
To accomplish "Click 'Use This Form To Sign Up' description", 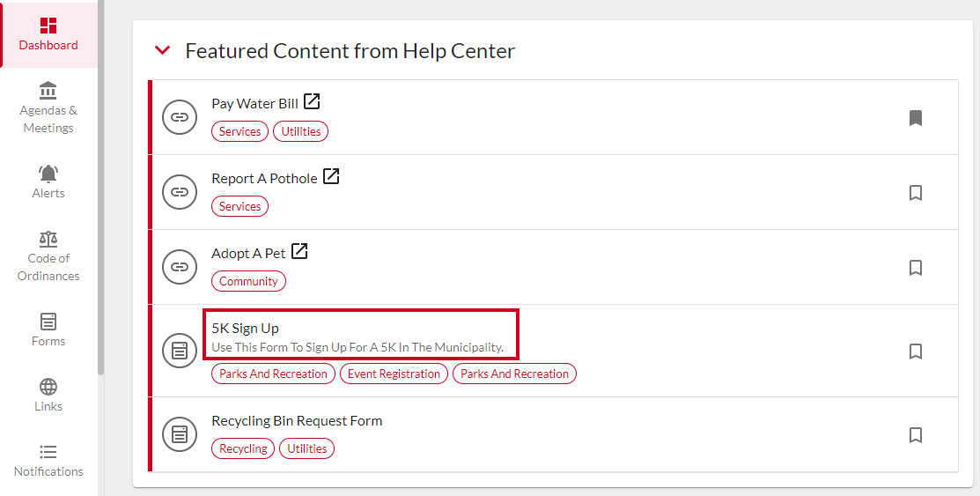I will coord(357,347).
